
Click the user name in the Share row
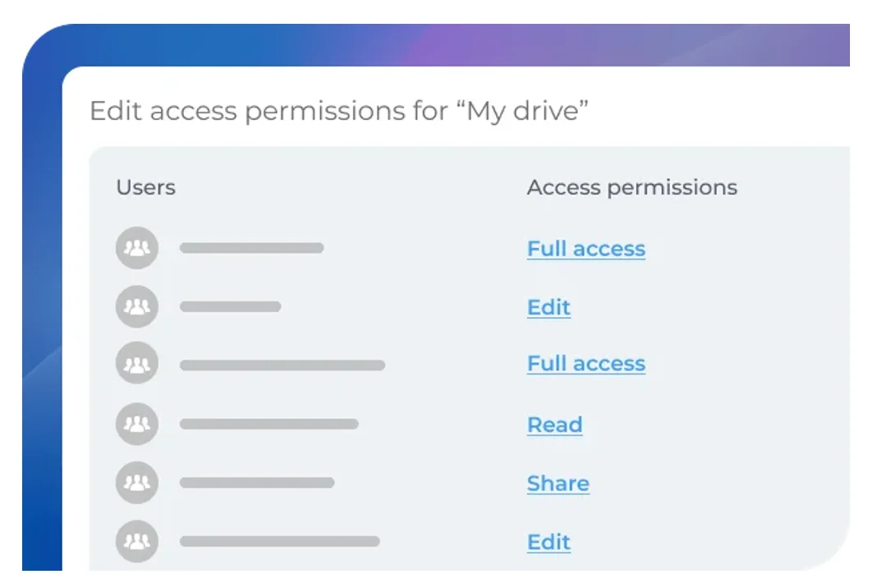(x=256, y=483)
